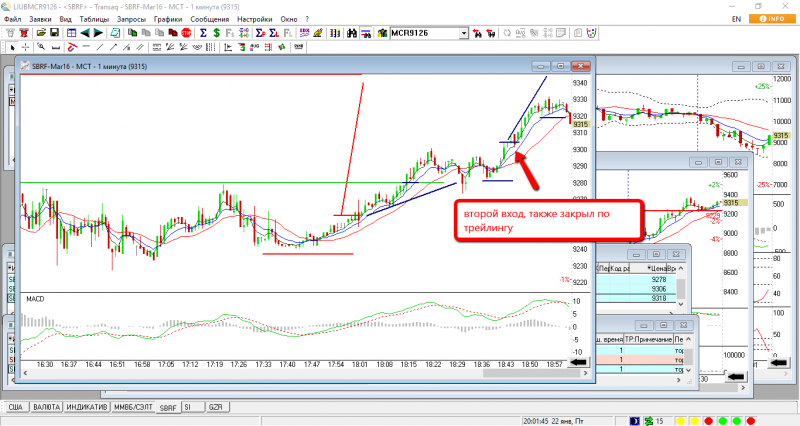Click price 9318 in table window
Viewport: 800px width, 426px height.
(x=658, y=298)
